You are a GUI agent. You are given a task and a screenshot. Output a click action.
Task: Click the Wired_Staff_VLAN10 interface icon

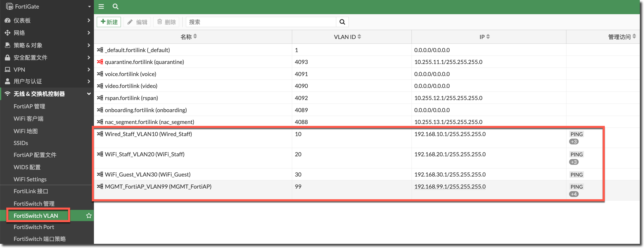tap(100, 134)
